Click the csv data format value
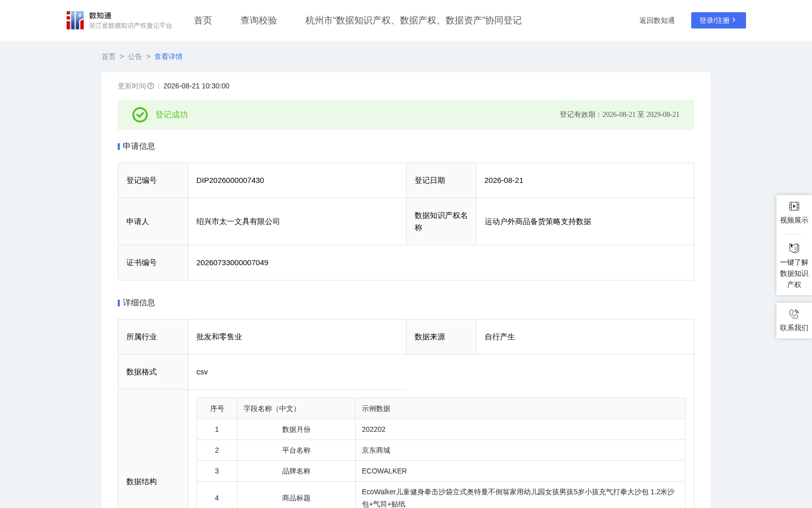The height and width of the screenshot is (508, 812). (x=202, y=372)
